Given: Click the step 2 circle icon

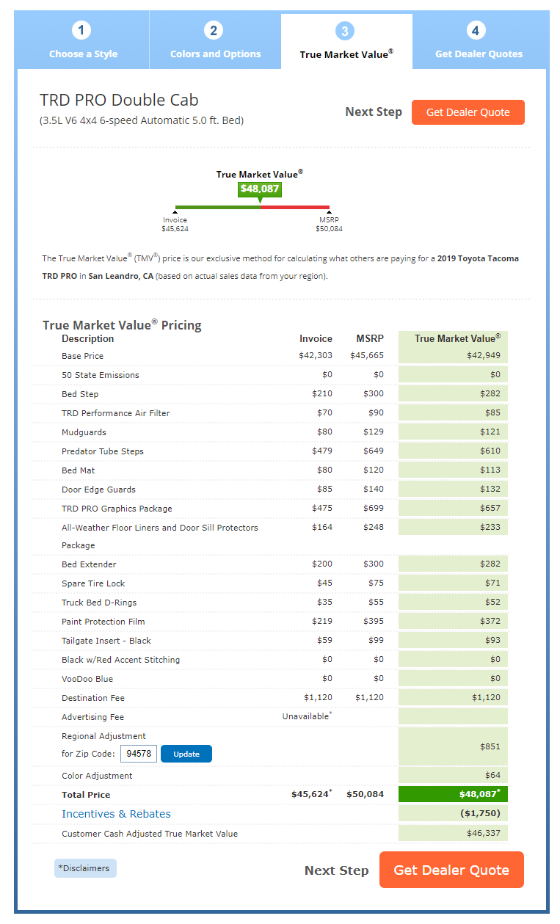Looking at the screenshot, I should coord(214,30).
